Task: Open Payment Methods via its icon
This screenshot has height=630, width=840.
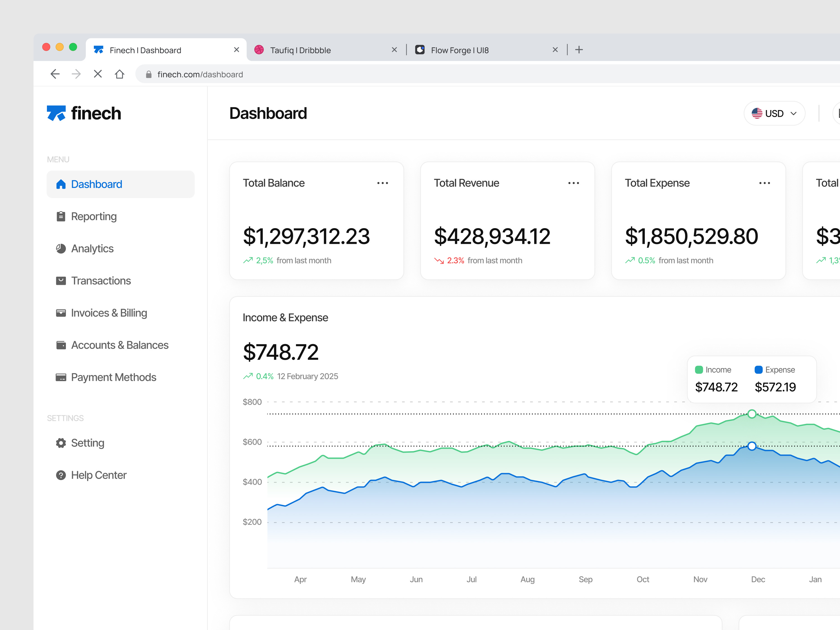Action: click(61, 377)
